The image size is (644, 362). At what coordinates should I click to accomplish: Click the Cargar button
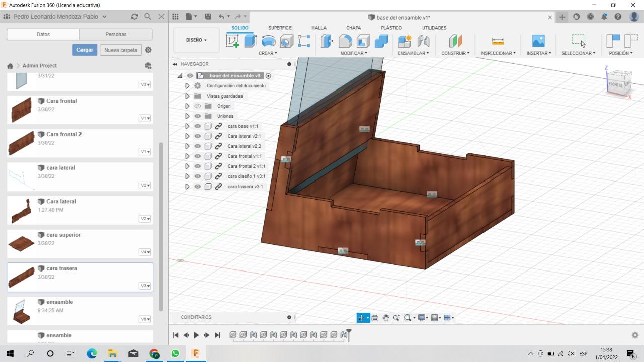pyautogui.click(x=85, y=50)
